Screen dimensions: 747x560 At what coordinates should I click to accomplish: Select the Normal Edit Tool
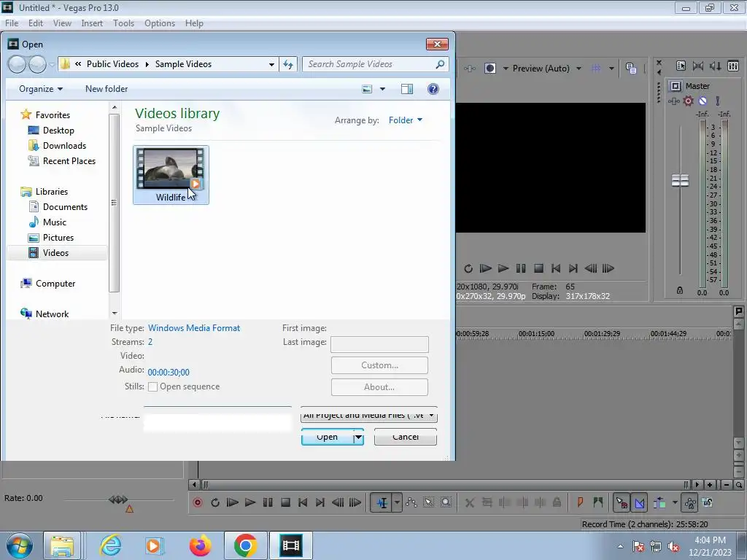(x=382, y=502)
